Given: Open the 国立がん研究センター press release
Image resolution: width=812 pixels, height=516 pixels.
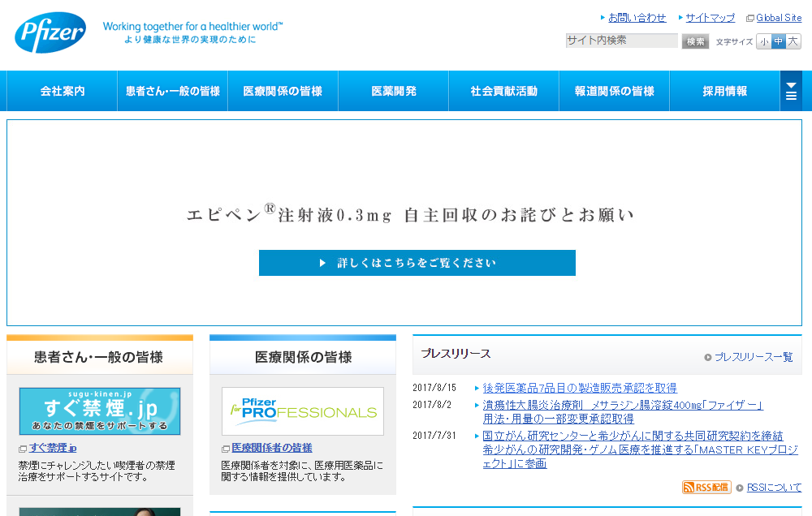Looking at the screenshot, I should (640, 449).
